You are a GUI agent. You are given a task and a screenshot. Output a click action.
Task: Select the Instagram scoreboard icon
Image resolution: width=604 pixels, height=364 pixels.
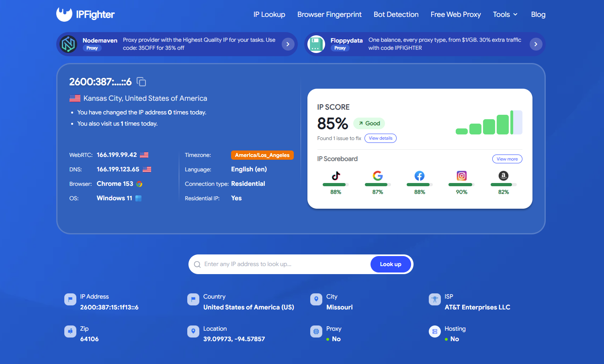[462, 176]
